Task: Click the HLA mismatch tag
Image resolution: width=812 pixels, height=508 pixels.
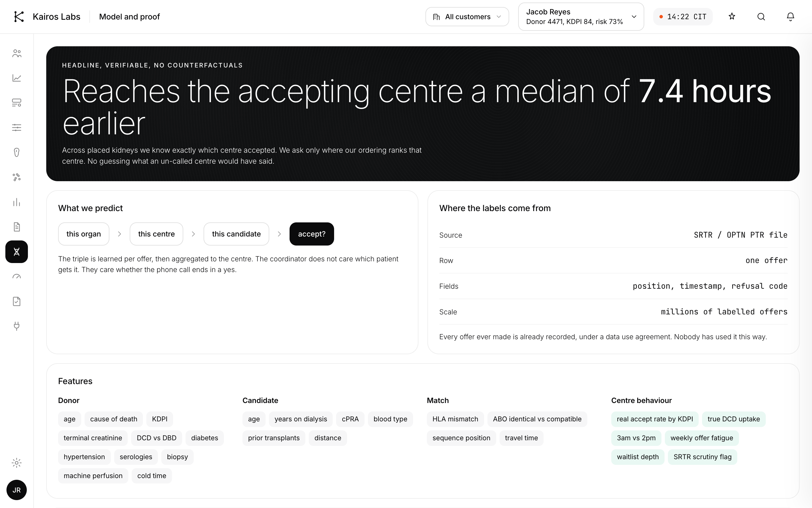Action: click(455, 419)
